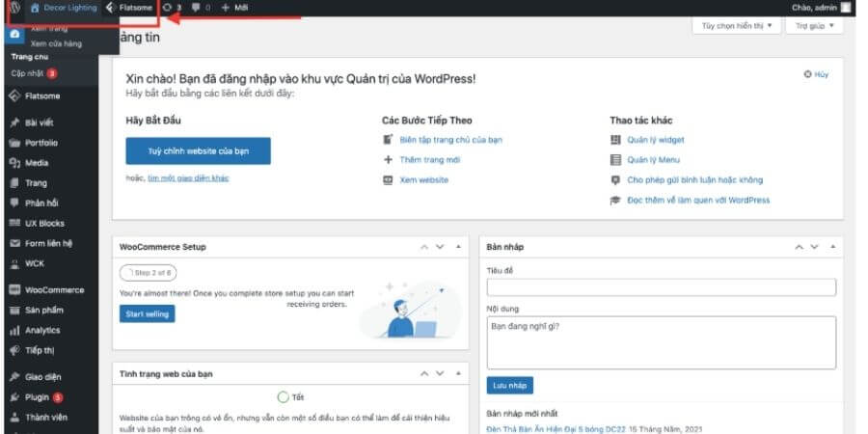Click the WooCommerce sidebar icon

[14, 290]
